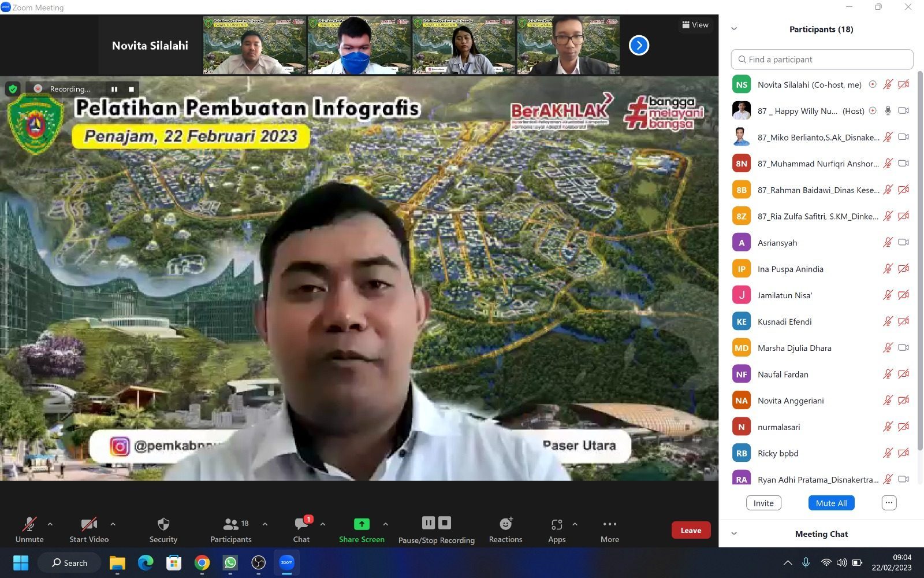Open the More options ellipsis

click(610, 524)
